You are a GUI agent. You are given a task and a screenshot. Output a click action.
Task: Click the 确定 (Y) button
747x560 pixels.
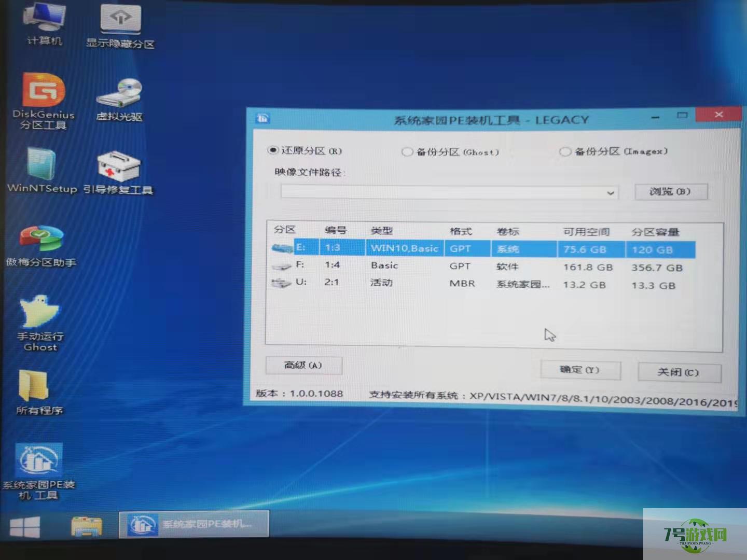tap(580, 370)
